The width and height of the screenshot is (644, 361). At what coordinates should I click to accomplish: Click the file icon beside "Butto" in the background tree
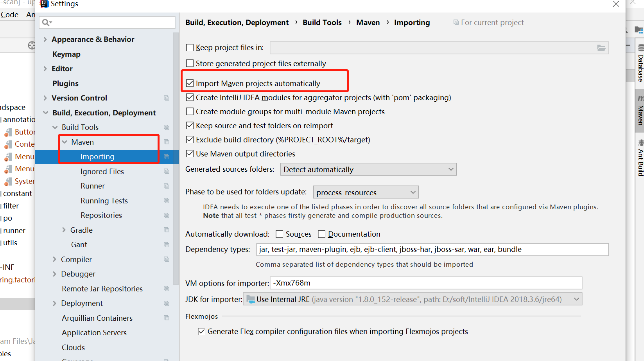(8, 132)
